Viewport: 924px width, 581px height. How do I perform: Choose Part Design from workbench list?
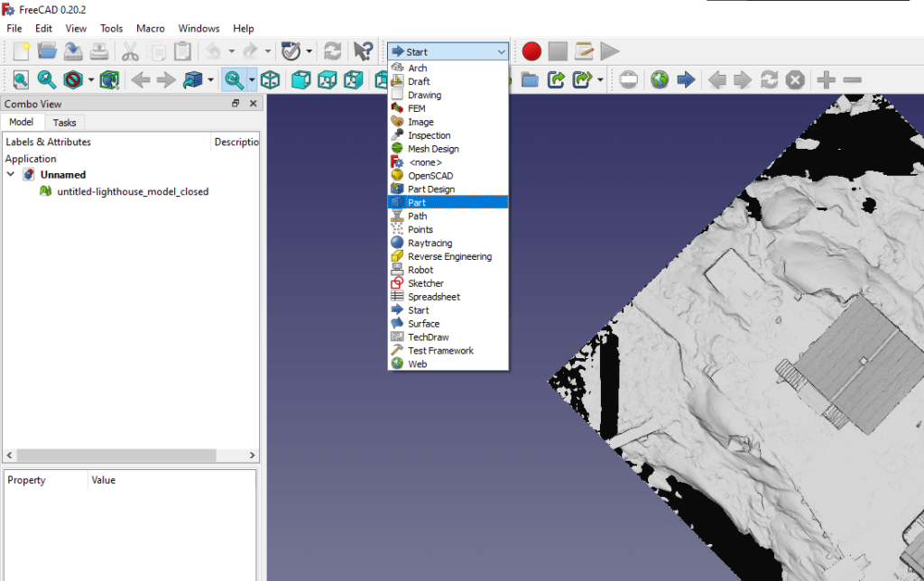[x=430, y=189]
